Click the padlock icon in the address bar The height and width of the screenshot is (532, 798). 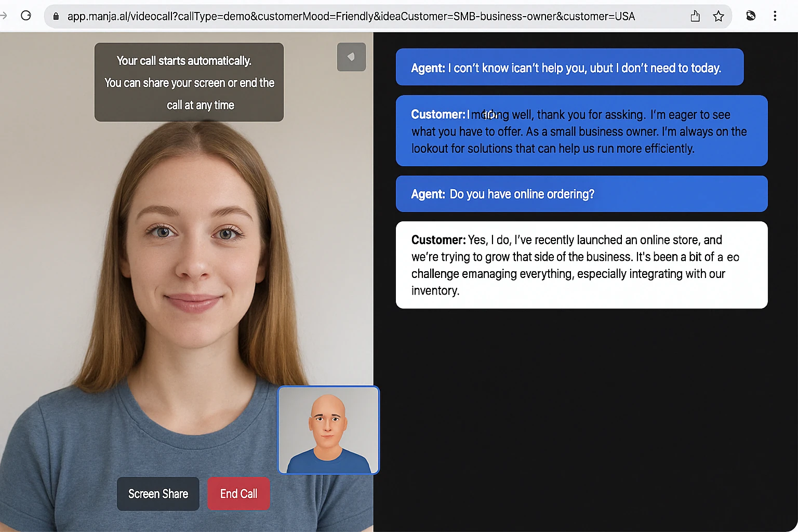coord(56,16)
